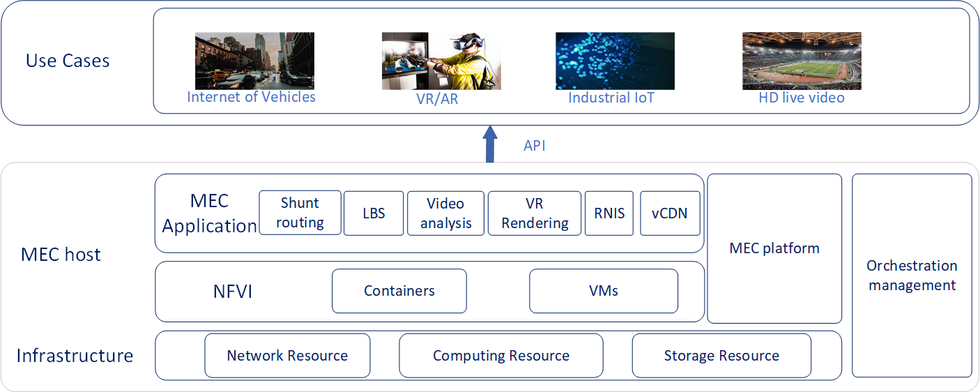Click the LBS application box
The image size is (980, 392).
point(374,213)
